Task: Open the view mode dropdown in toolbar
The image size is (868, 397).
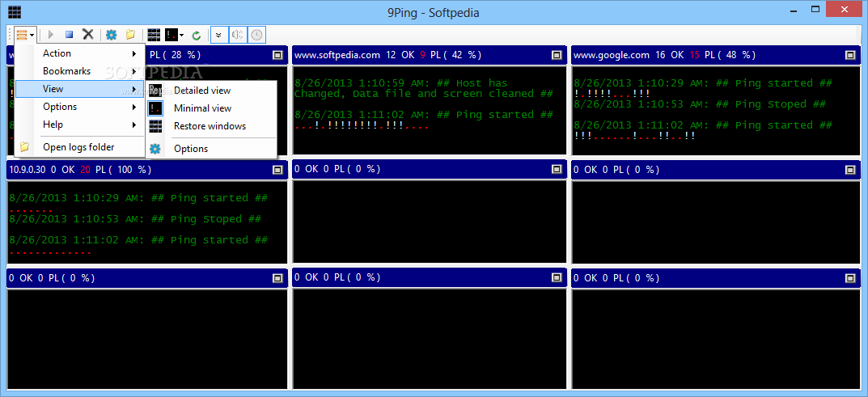Action: [x=175, y=35]
